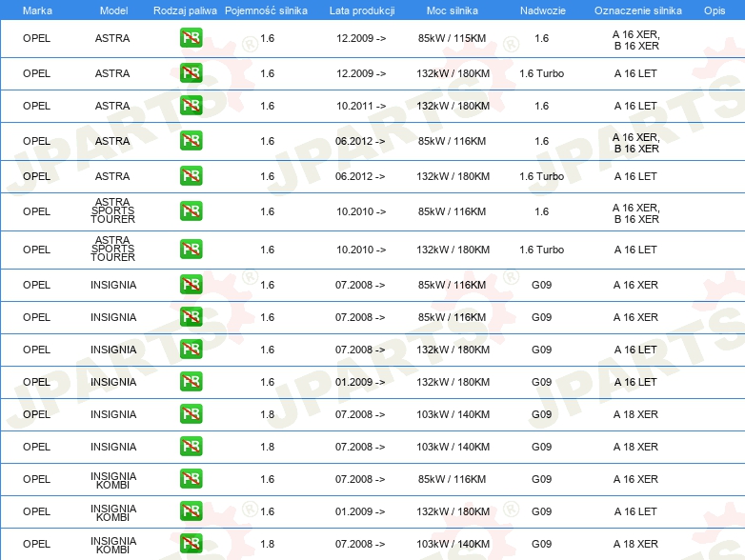Click the Moc silnika column header

click(453, 10)
